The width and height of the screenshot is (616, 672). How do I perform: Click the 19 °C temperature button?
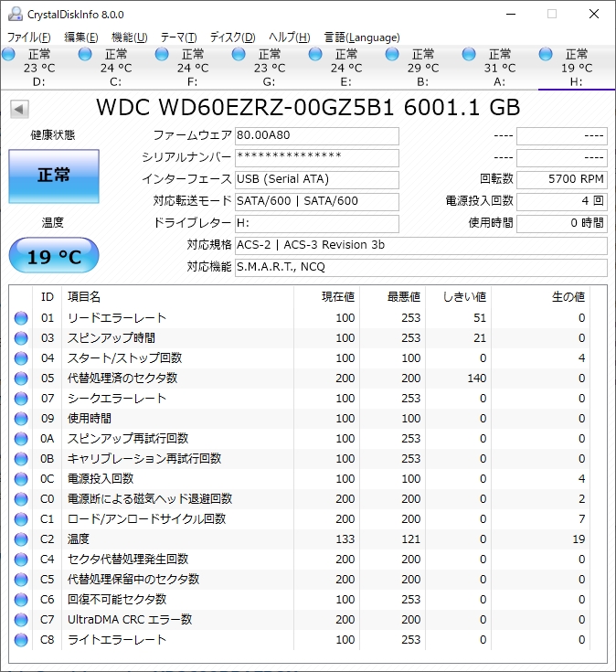tap(54, 256)
